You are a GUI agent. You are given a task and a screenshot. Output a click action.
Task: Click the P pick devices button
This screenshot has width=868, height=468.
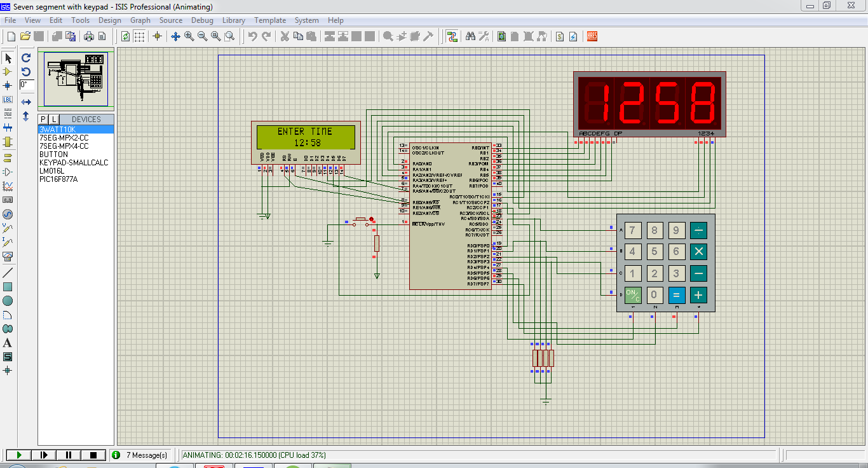(x=43, y=119)
